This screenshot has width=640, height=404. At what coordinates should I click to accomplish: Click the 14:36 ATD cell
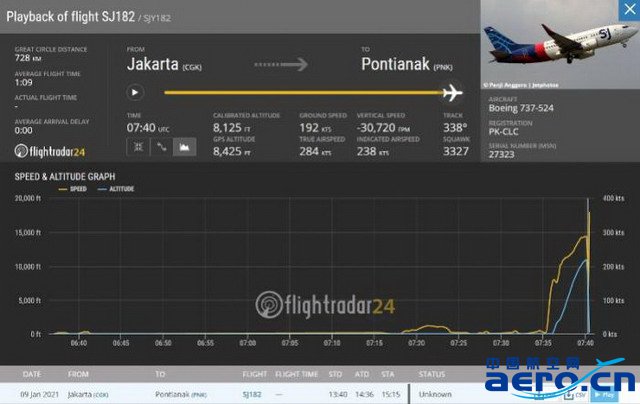coord(364,395)
